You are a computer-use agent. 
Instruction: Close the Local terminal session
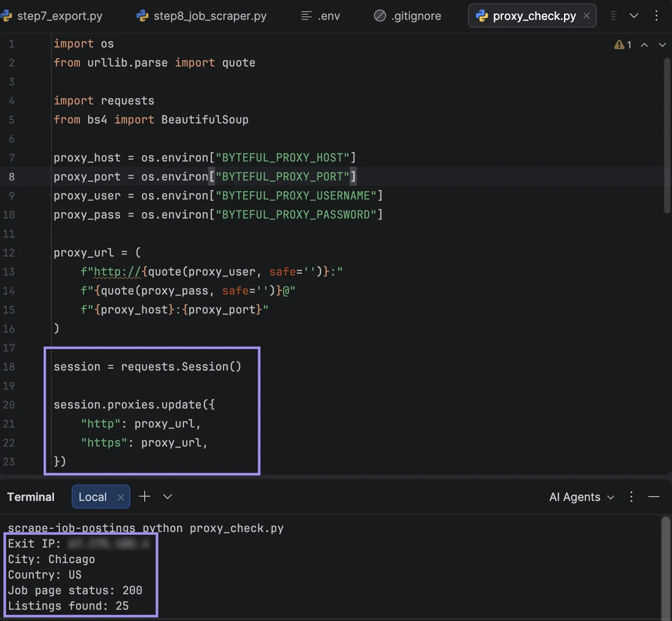pyautogui.click(x=121, y=497)
